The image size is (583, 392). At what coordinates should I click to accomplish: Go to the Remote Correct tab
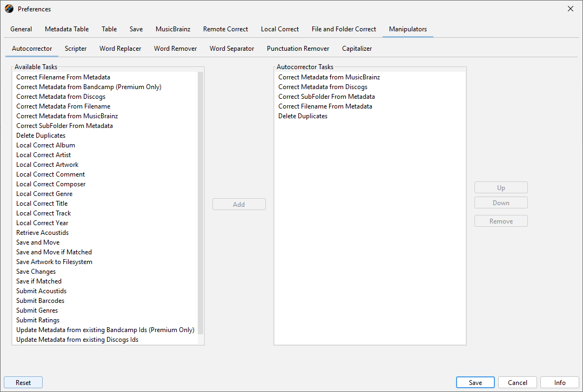point(225,29)
